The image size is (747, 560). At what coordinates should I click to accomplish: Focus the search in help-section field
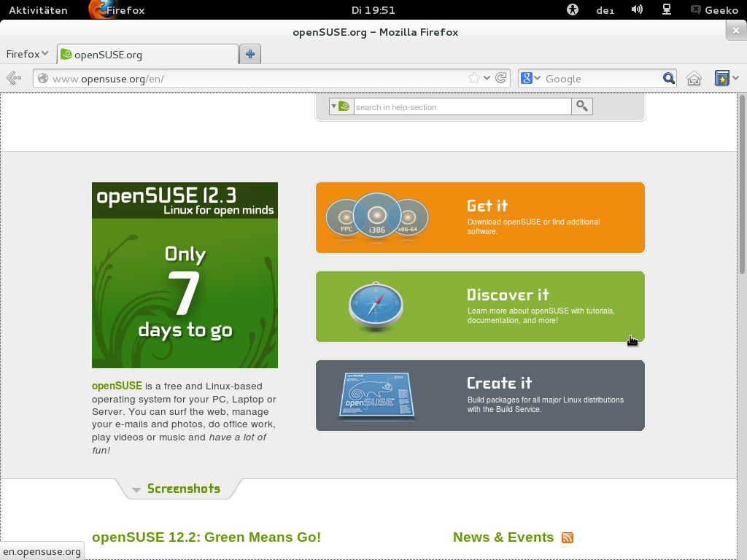tap(462, 106)
